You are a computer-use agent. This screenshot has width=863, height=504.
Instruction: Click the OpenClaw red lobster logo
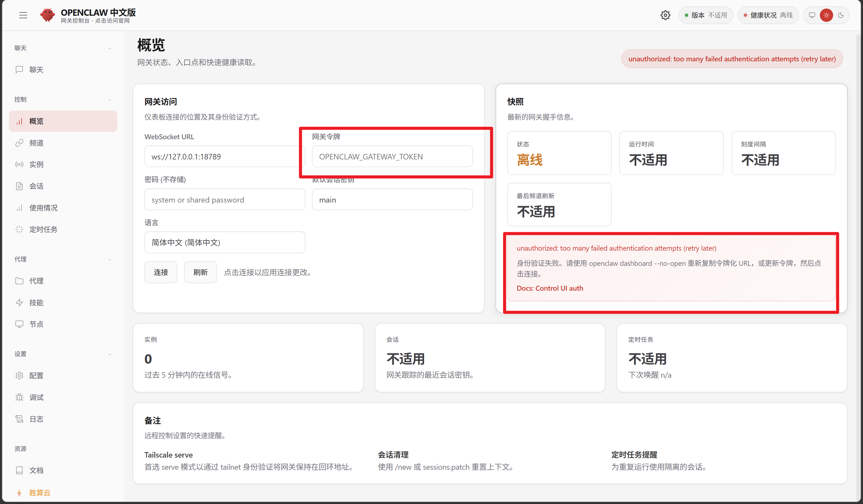47,15
